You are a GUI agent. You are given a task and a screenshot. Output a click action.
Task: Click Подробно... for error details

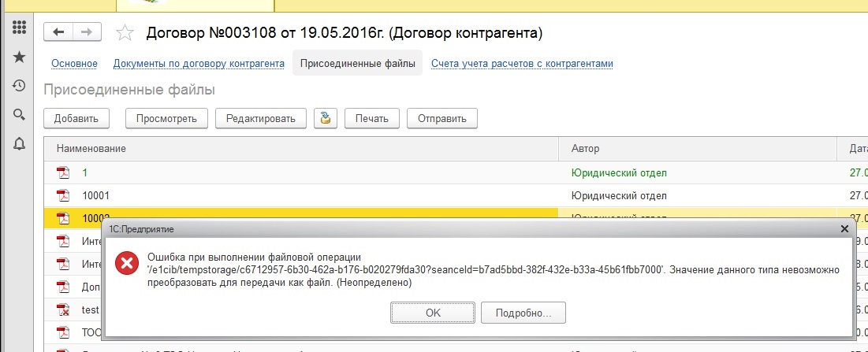523,313
